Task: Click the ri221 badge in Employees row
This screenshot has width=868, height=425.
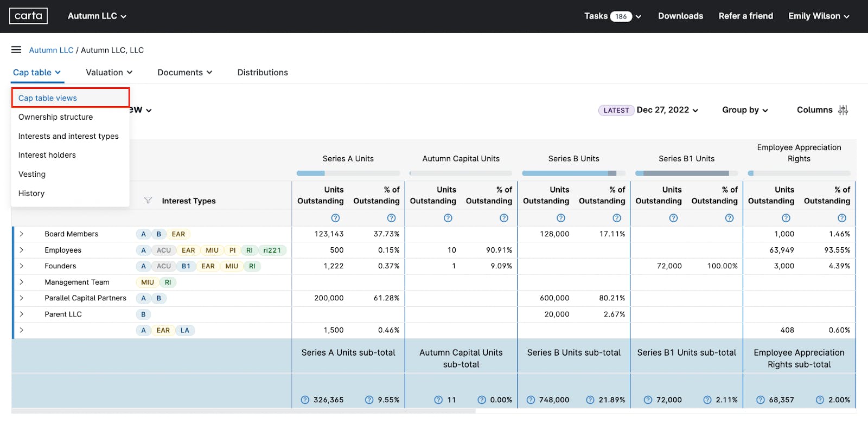Action: click(x=272, y=250)
